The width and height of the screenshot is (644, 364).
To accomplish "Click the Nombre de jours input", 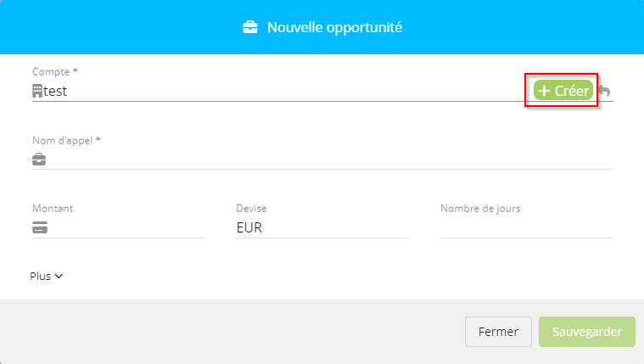I will [526, 227].
